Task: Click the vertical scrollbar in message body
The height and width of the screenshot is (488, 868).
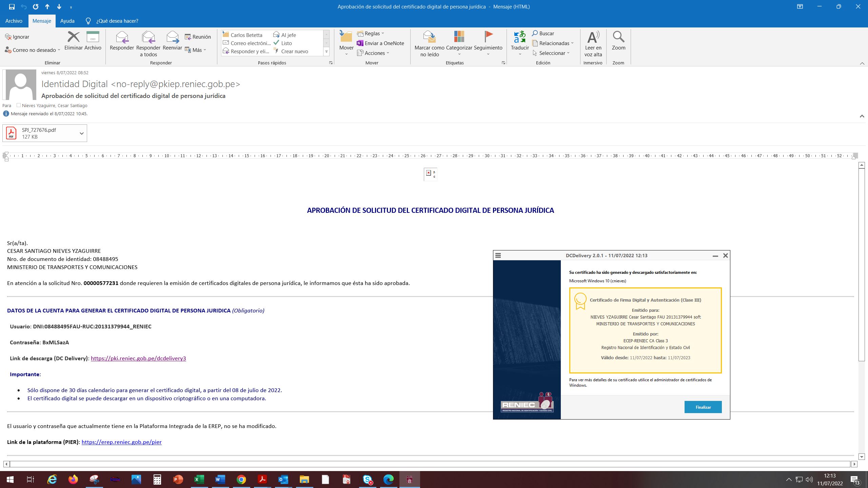Action: [x=862, y=265]
